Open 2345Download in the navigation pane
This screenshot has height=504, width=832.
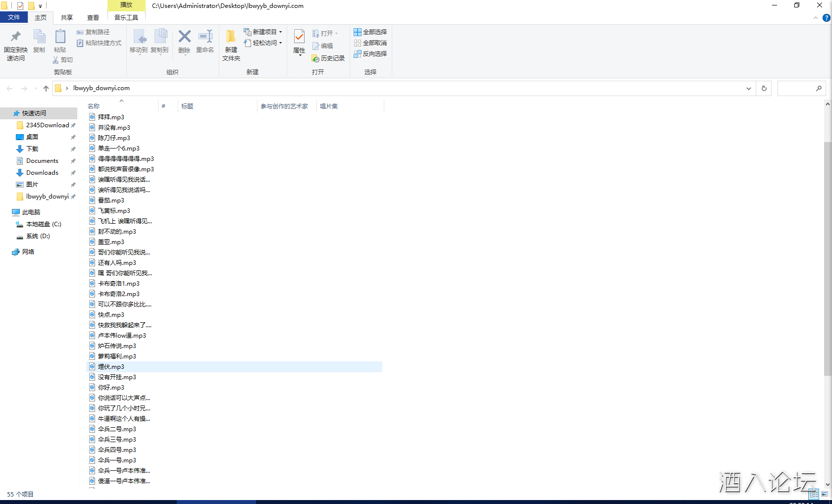coord(48,125)
